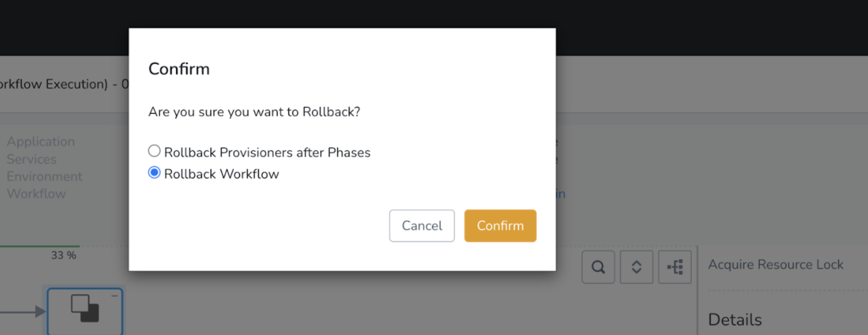The image size is (868, 335).
Task: Click the Environment label in background
Action: coord(44,177)
